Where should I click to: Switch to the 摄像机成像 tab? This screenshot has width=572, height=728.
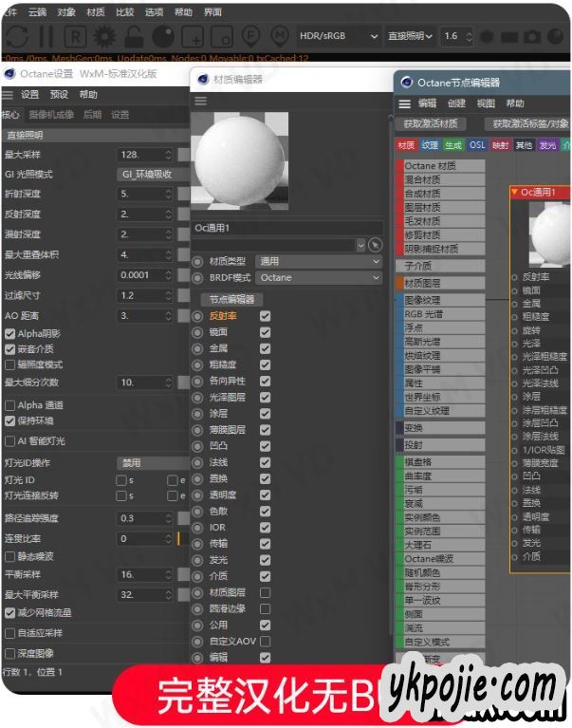point(50,115)
